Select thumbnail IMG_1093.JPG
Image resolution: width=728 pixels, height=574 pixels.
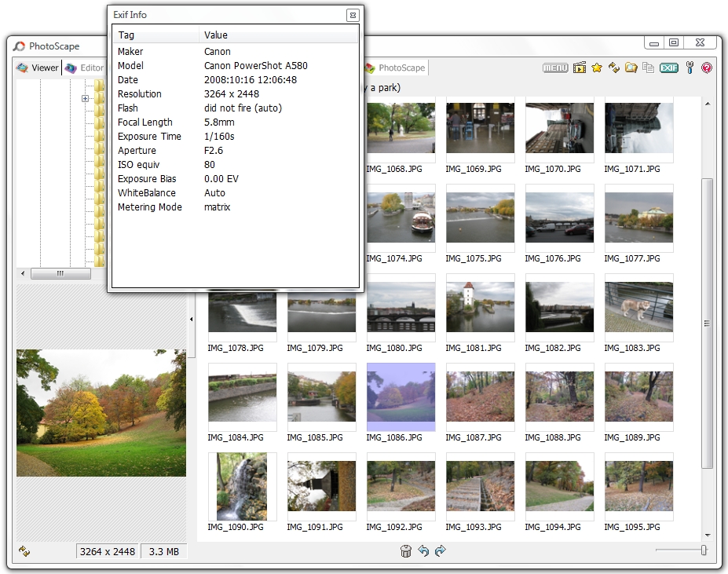tap(480, 486)
